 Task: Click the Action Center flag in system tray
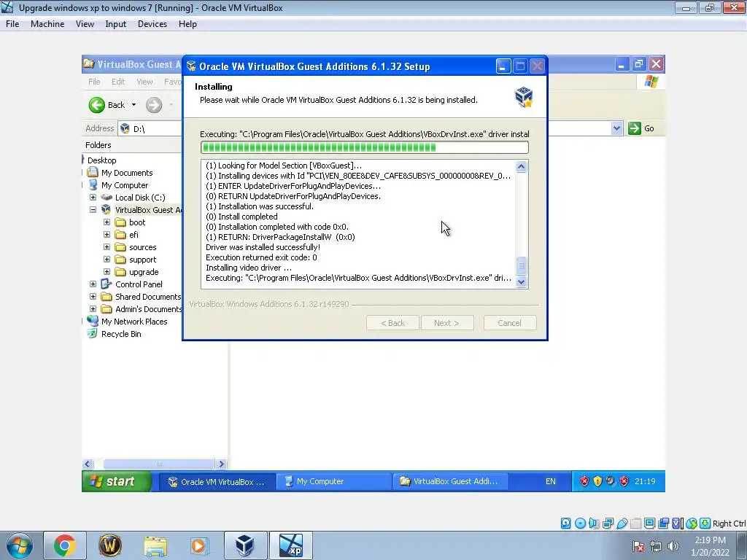pos(638,546)
